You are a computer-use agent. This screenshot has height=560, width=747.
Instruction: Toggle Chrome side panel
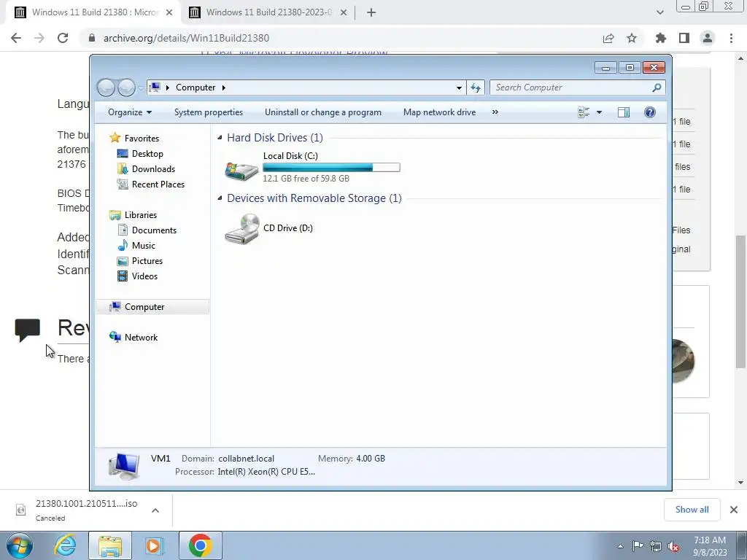(684, 38)
